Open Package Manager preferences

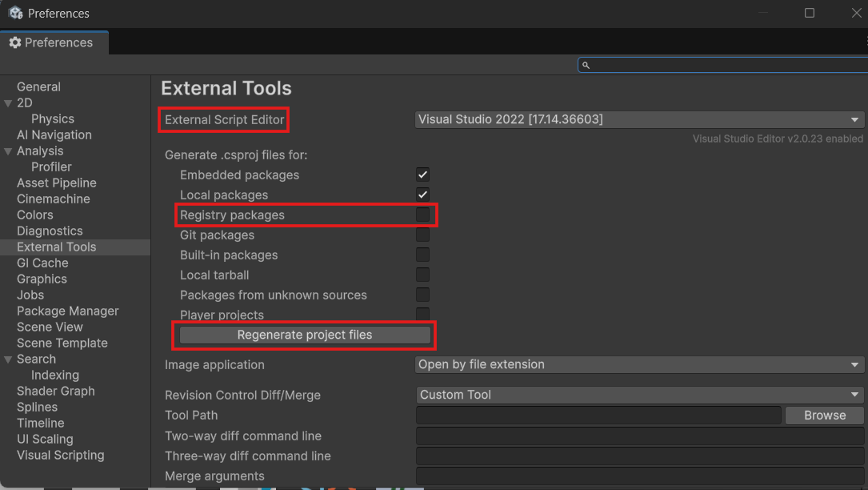(67, 311)
